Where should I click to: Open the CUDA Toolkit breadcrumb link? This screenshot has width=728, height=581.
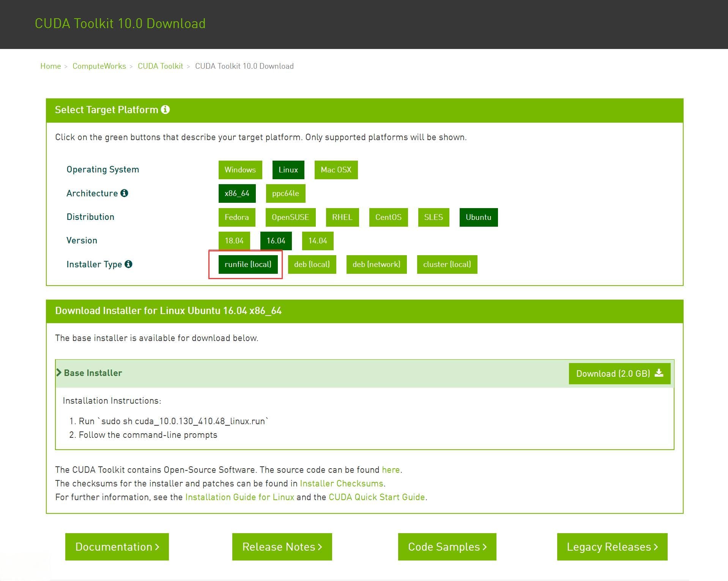[x=160, y=66]
